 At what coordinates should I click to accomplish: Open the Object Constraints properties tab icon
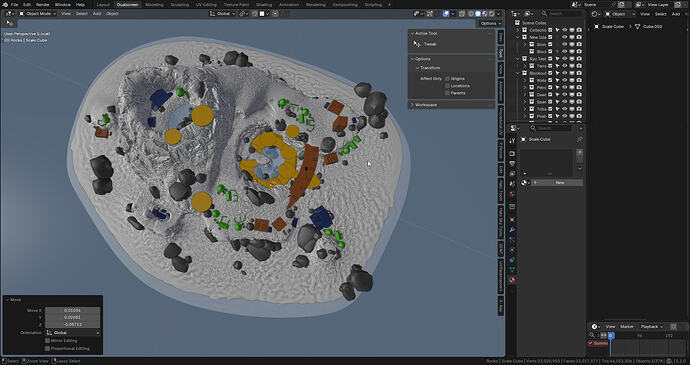point(512,260)
